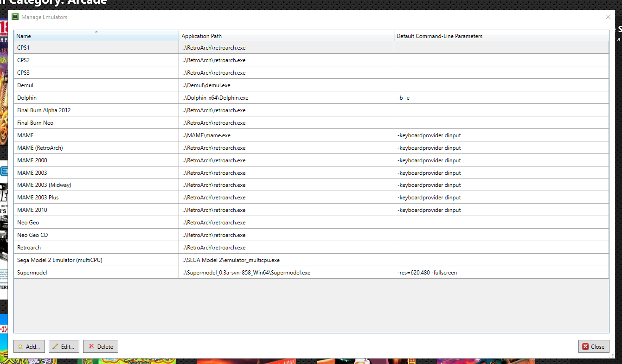This screenshot has width=622, height=364.
Task: Select the MAME emulator name cell
Action: pyautogui.click(x=96, y=135)
